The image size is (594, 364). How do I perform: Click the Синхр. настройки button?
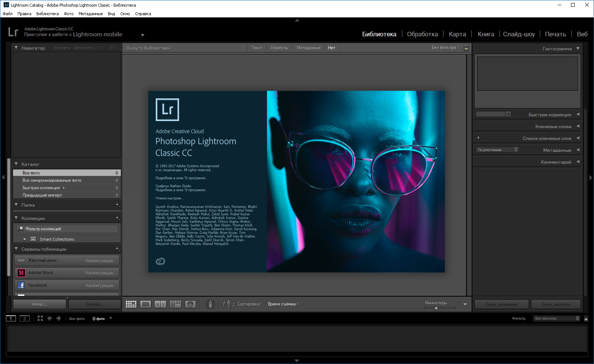556,304
